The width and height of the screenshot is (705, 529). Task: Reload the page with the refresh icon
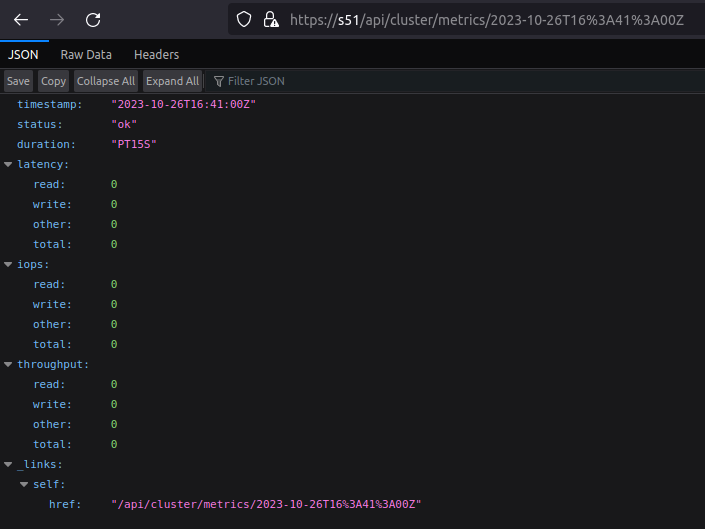(x=93, y=19)
